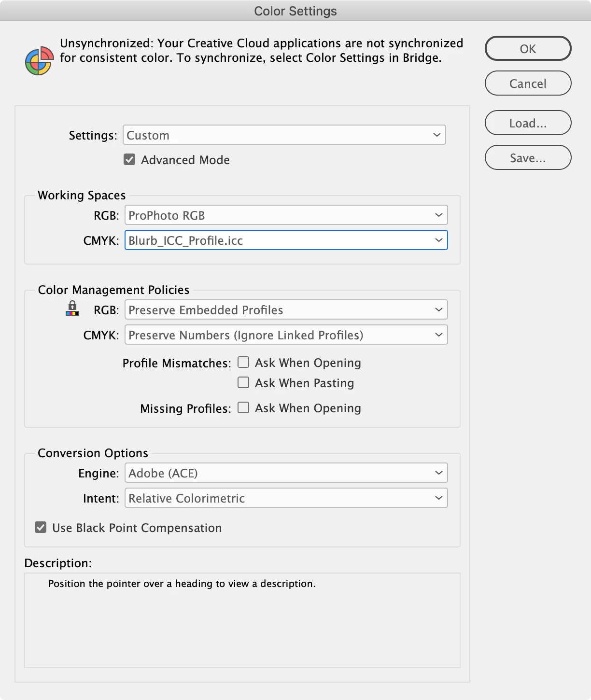Enable Missing Profiles Ask When Opening
591x700 pixels.
pos(243,408)
